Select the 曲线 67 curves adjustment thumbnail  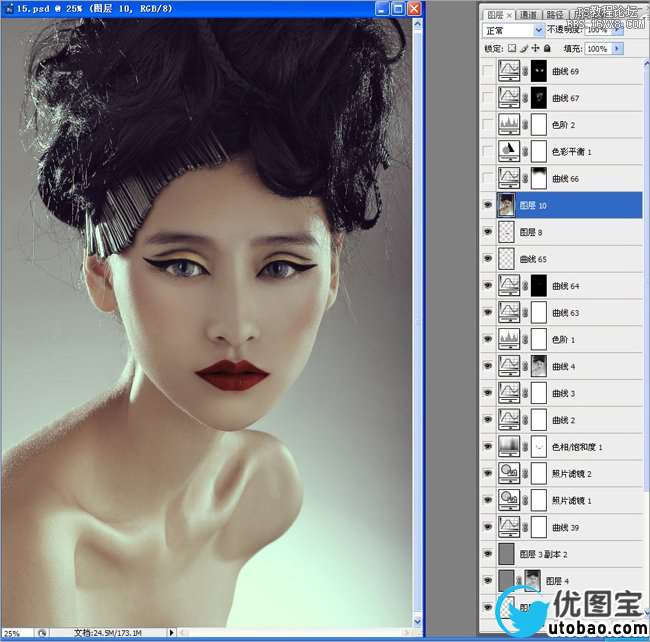[x=509, y=98]
